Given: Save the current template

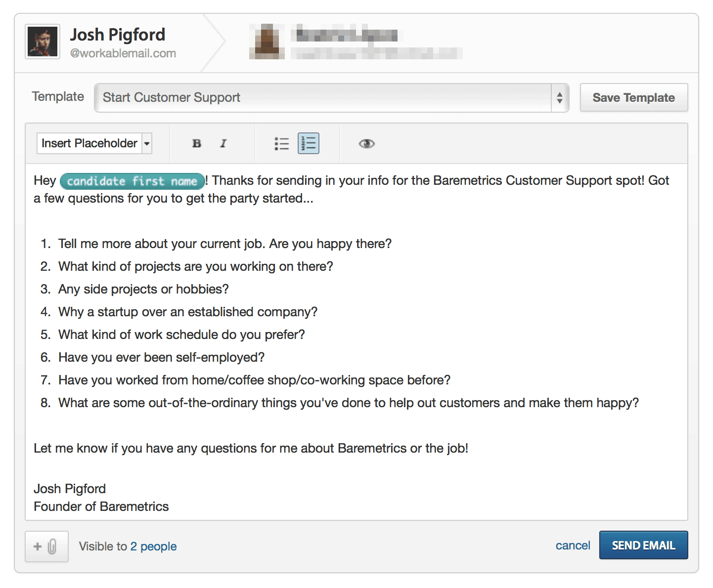Looking at the screenshot, I should point(633,97).
